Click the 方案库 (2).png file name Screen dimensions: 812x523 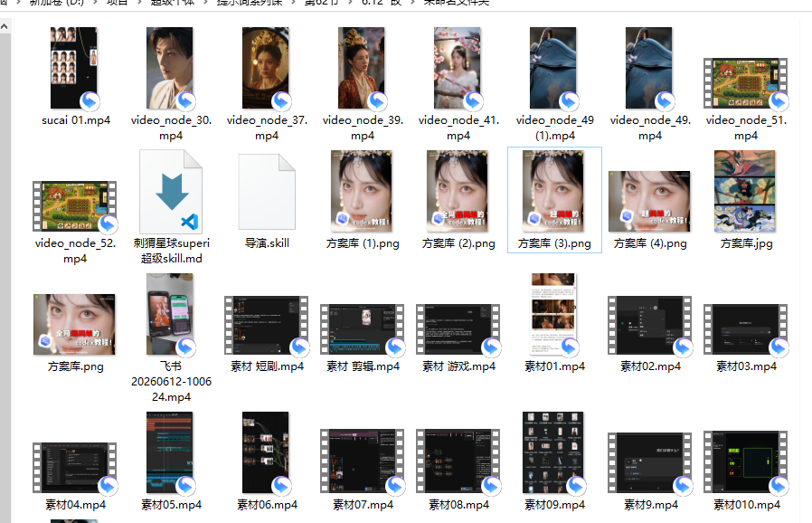(458, 243)
